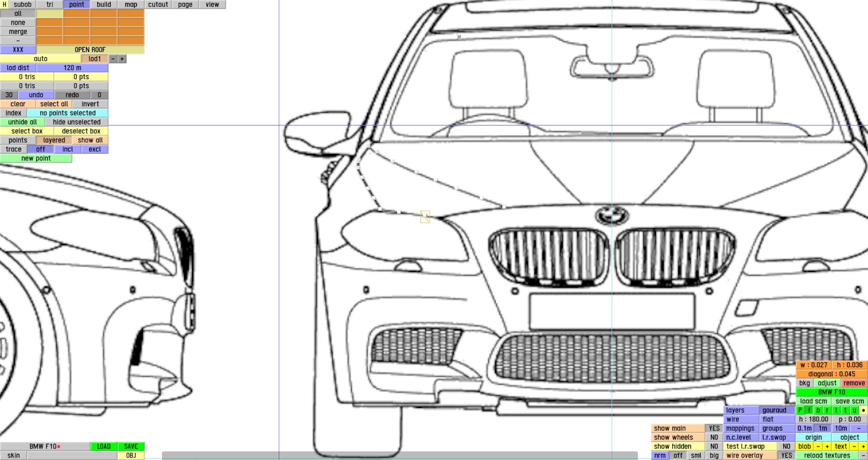868x460 pixels.
Task: Invert the point selection
Action: (90, 104)
